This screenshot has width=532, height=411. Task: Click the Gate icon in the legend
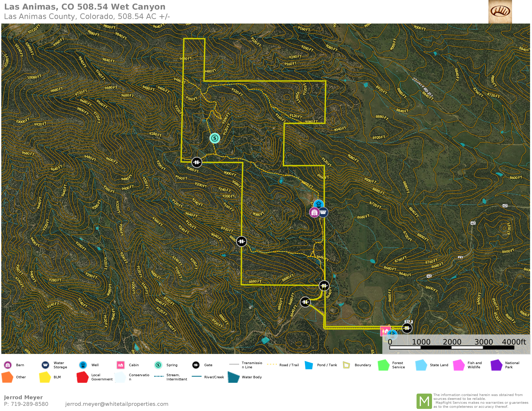tap(196, 365)
